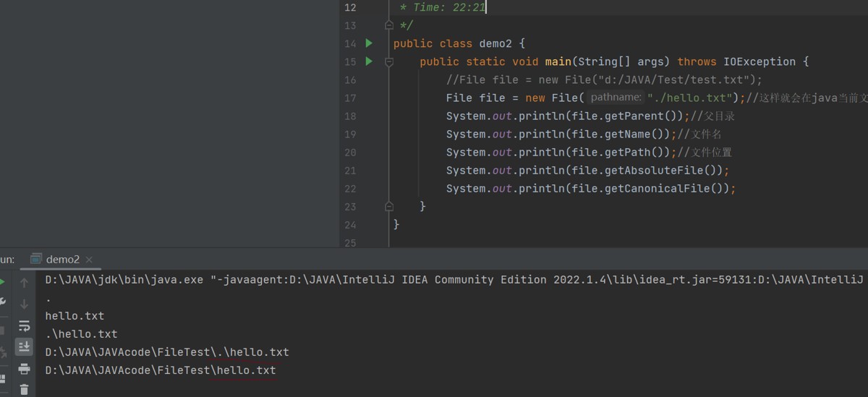Click the '* Time: 22:21' comment line
The image size is (868, 397).
pyautogui.click(x=442, y=7)
